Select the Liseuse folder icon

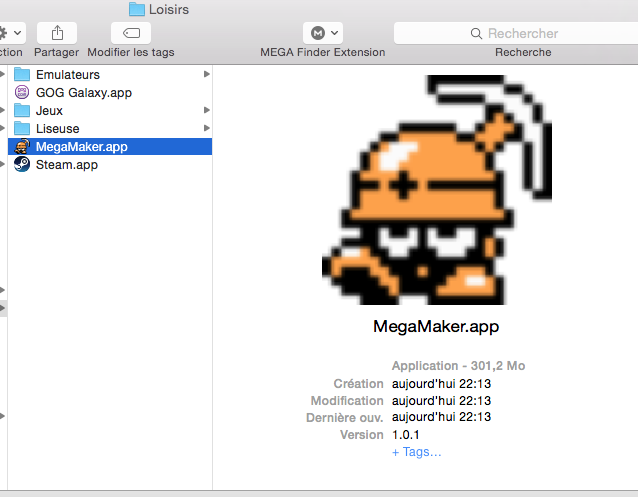pos(22,128)
